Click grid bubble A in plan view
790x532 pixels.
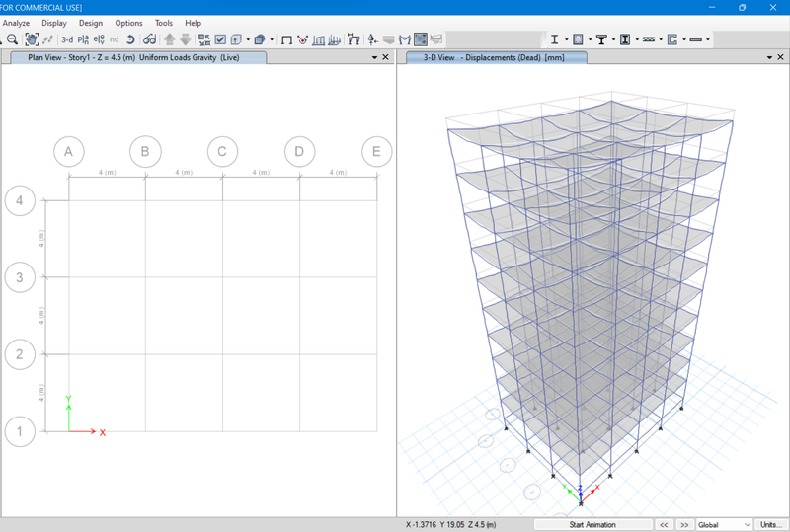click(x=68, y=151)
